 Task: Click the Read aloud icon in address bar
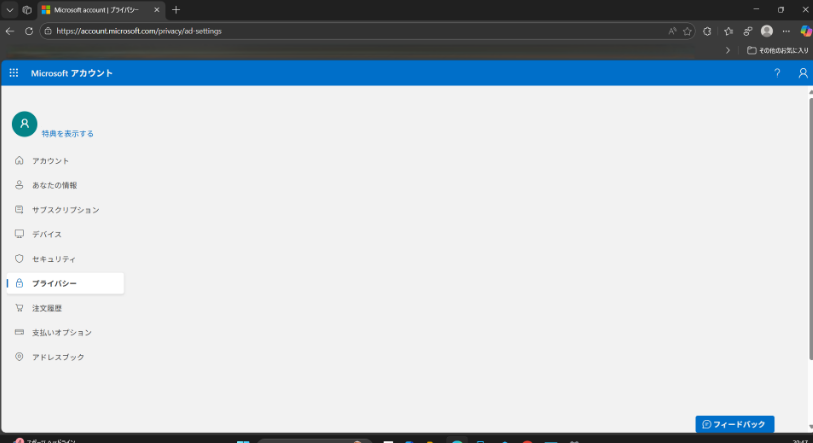pos(672,31)
